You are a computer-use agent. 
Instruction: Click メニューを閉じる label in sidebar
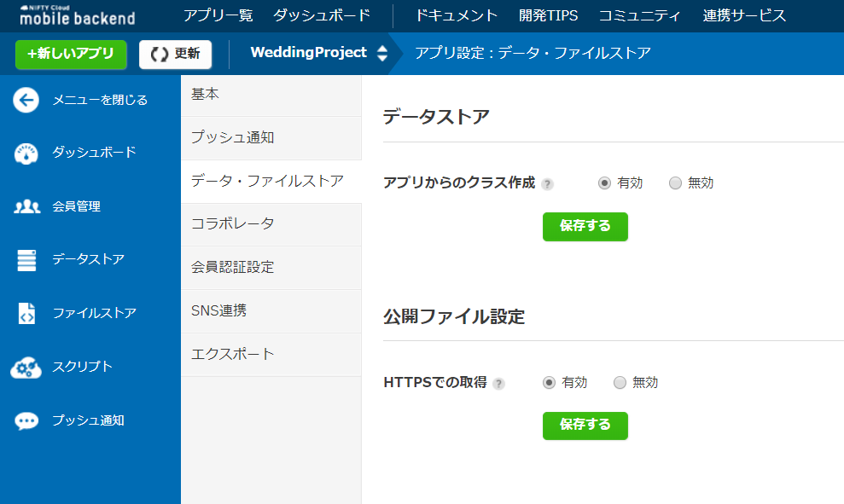[x=100, y=100]
